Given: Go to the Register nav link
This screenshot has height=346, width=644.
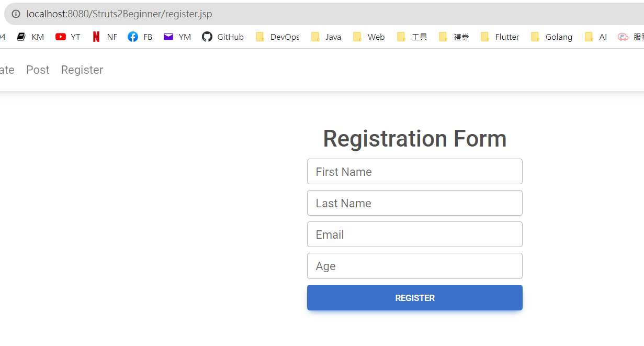Looking at the screenshot, I should [x=82, y=70].
